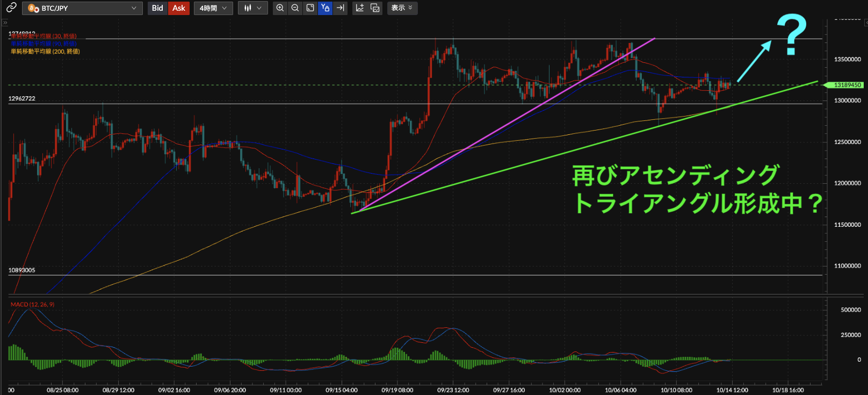Click the chain link icon beside BTC/JPY
The width and height of the screenshot is (868, 395).
point(11,8)
